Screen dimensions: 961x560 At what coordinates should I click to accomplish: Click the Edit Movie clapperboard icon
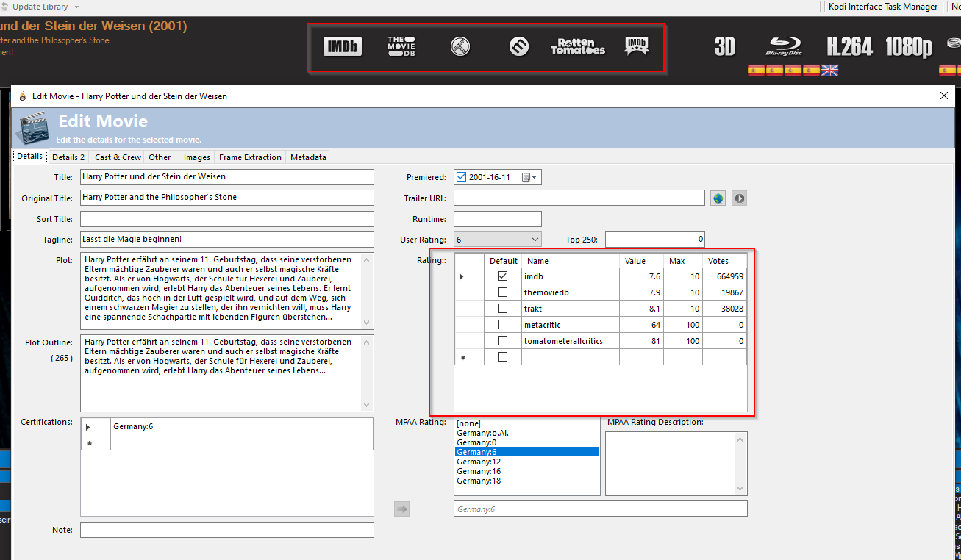[x=33, y=128]
